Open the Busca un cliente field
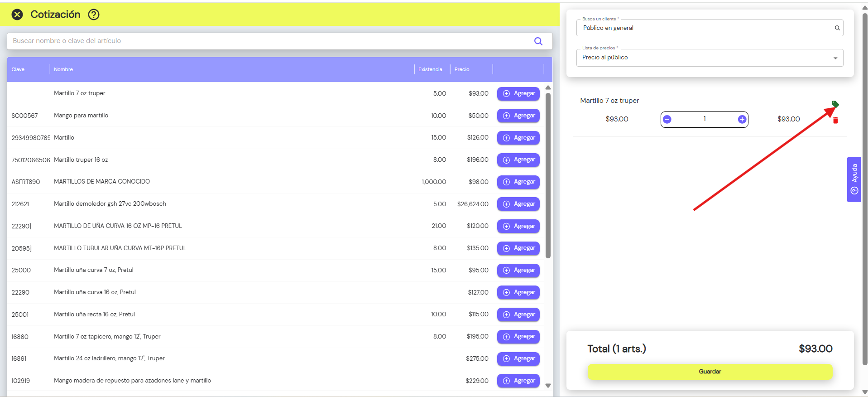 click(x=710, y=28)
